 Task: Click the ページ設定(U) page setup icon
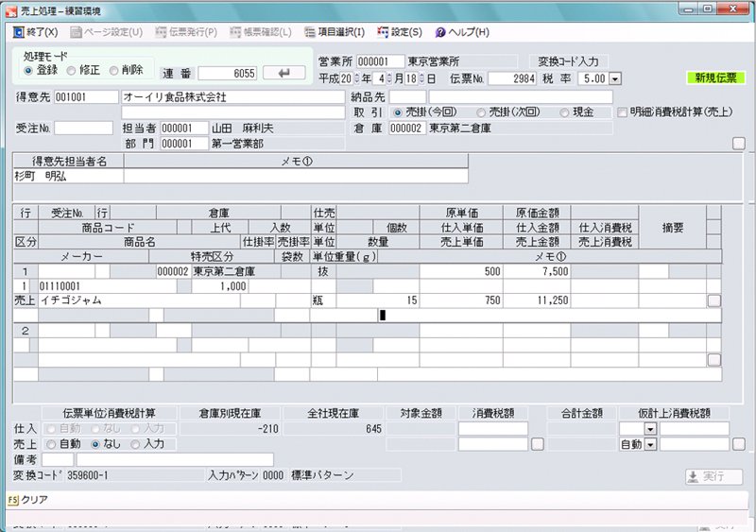click(x=77, y=32)
